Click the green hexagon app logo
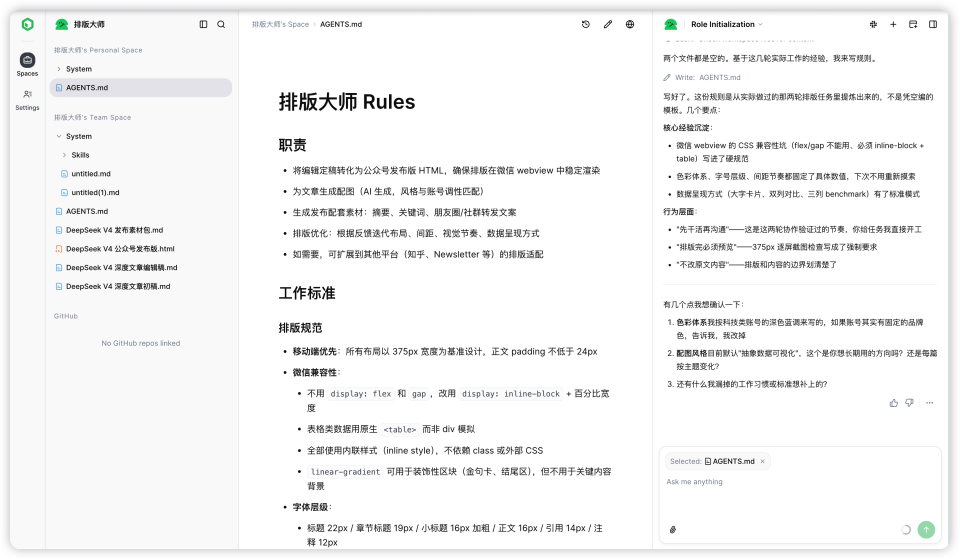Screen dimensions: 960x559 coord(27,24)
